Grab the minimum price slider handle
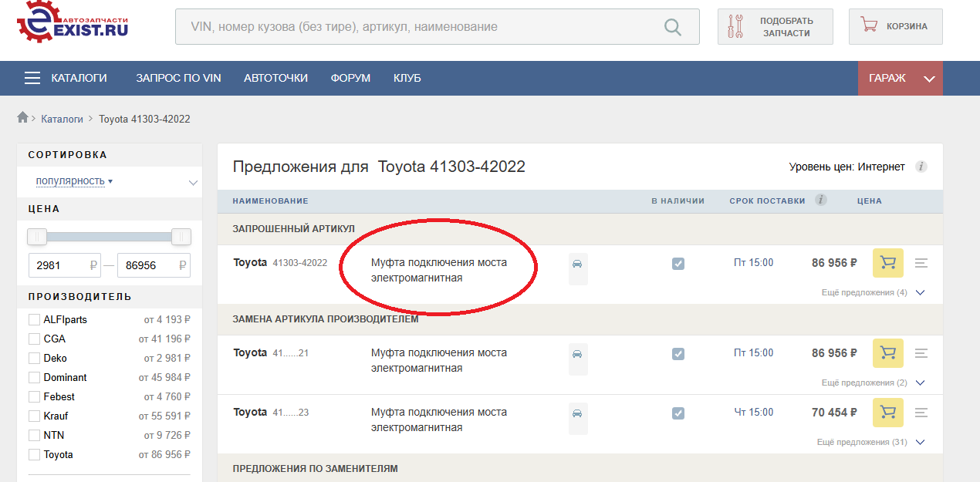 pyautogui.click(x=36, y=237)
